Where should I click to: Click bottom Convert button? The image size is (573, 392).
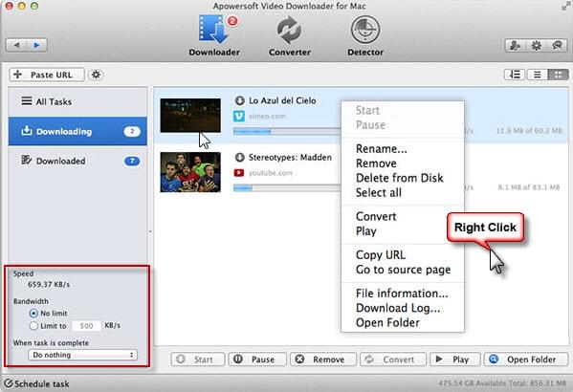coord(393,359)
